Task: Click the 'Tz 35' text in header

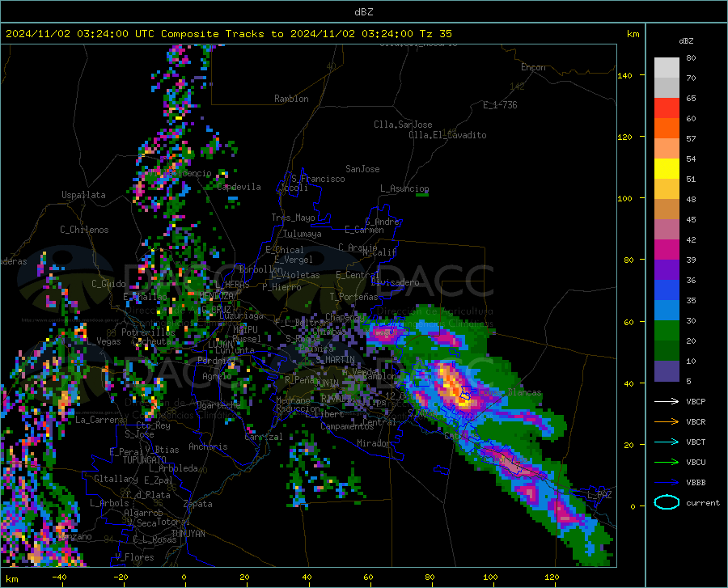Action: point(435,34)
